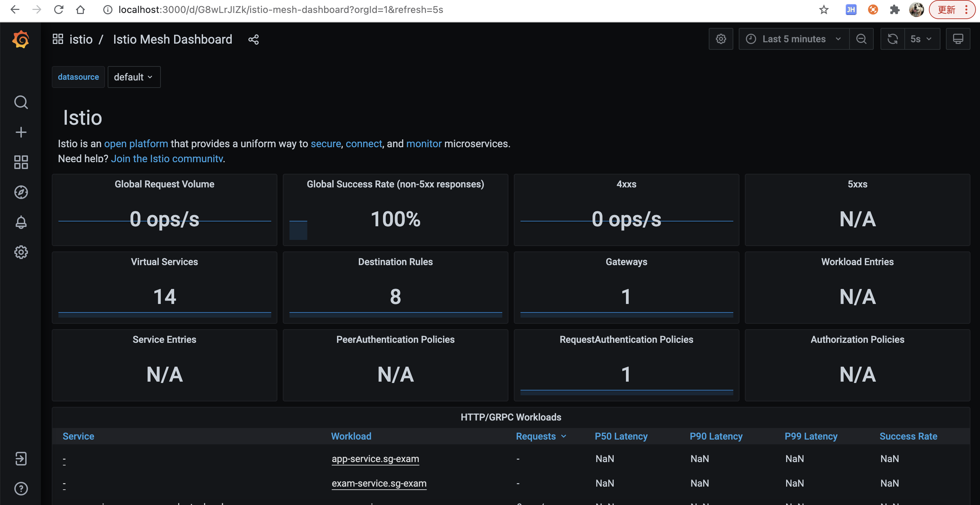Open the 'open platform' link
The image size is (980, 505).
pyautogui.click(x=136, y=143)
